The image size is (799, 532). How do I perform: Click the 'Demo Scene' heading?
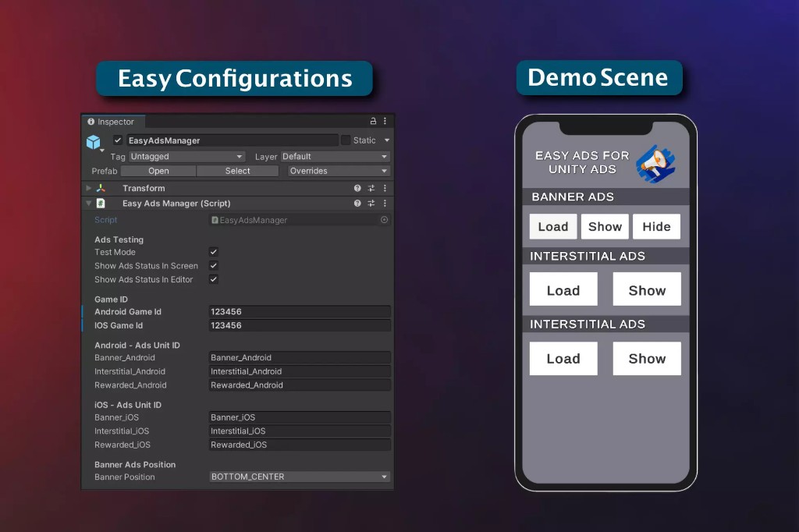point(598,77)
